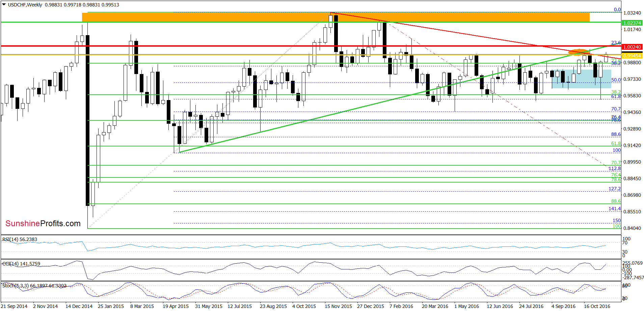The image size is (644, 311).
Task: Select the 1 May 2016 date label
Action: tap(466, 306)
